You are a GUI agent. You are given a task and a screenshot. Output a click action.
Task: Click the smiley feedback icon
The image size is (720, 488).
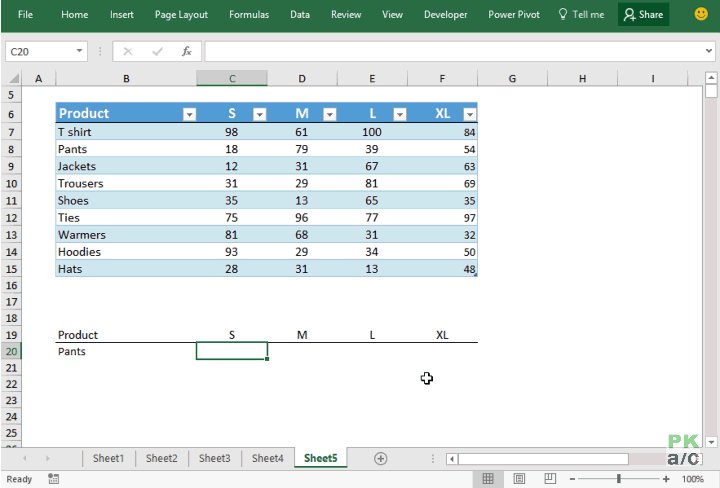click(701, 14)
